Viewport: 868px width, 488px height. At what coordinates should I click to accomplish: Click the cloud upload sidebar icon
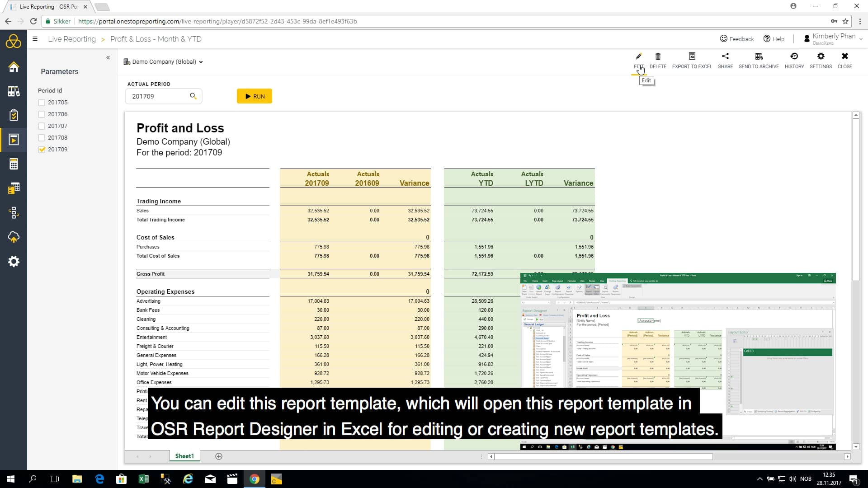click(x=14, y=237)
